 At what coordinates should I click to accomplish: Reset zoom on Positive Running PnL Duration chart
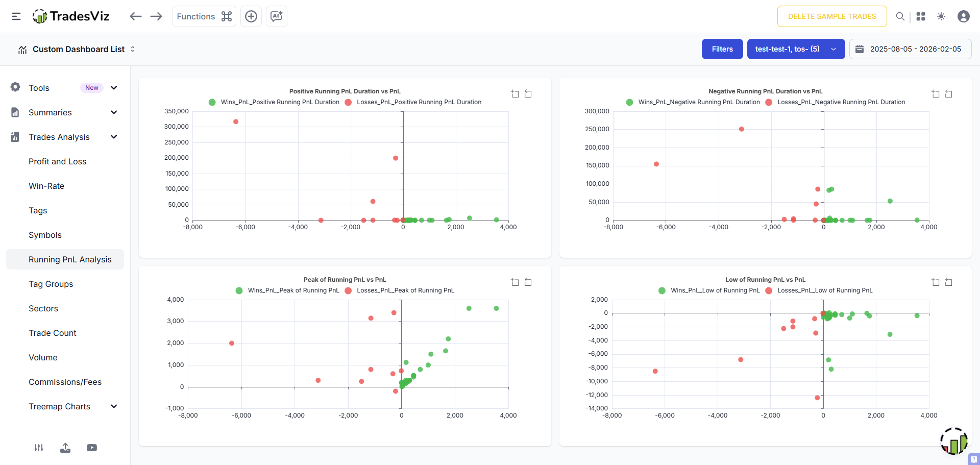528,94
